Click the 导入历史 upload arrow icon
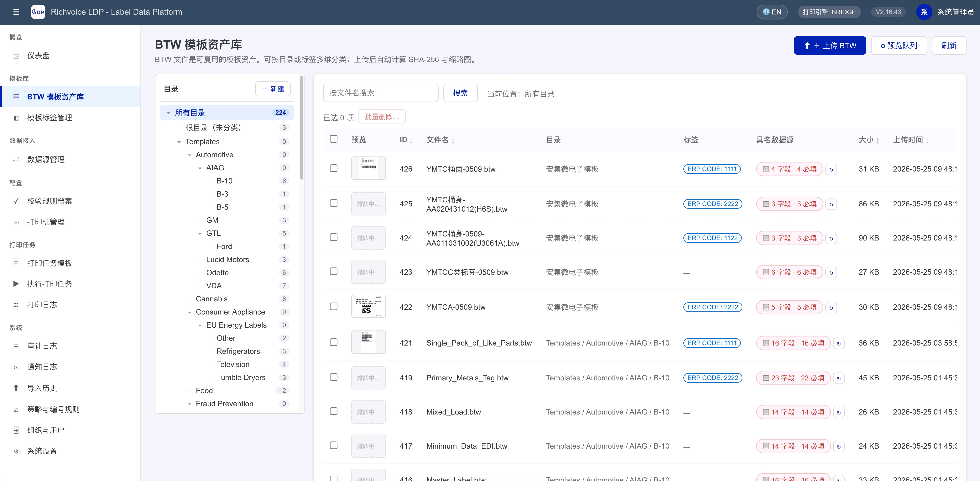980x481 pixels. click(16, 388)
